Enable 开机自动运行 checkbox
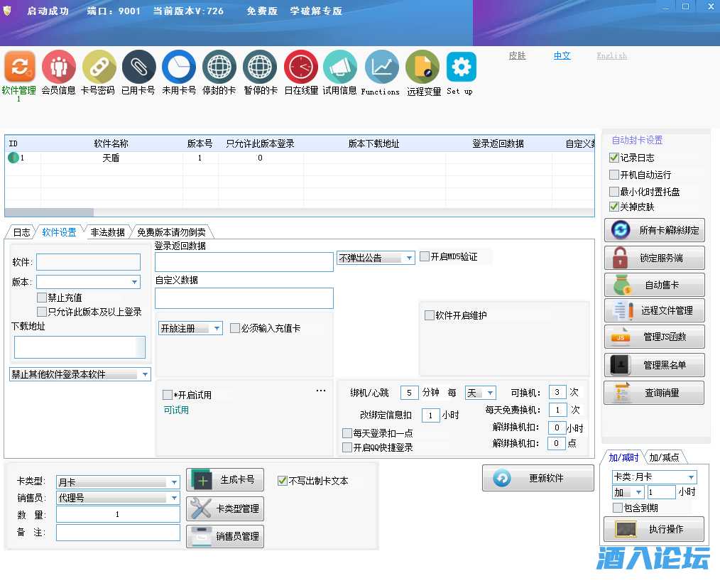This screenshot has height=588, width=720. coord(614,175)
